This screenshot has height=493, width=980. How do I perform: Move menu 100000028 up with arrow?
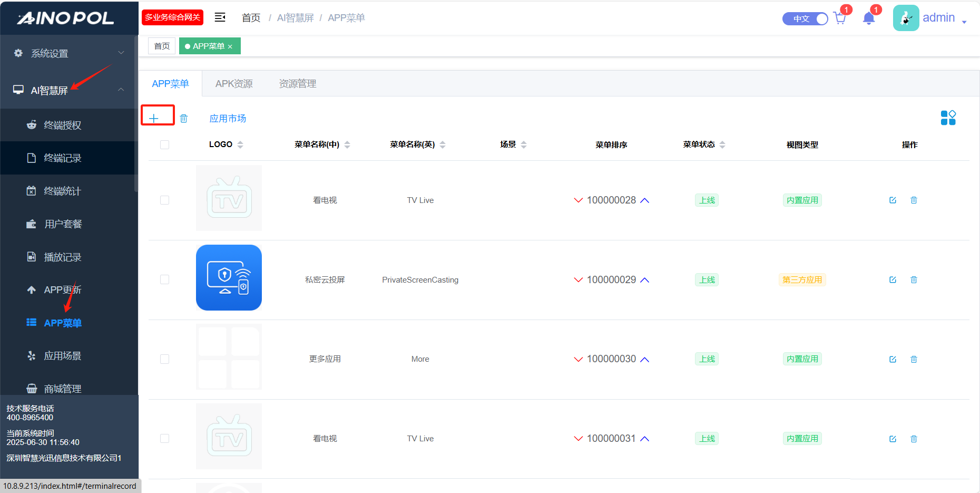644,200
